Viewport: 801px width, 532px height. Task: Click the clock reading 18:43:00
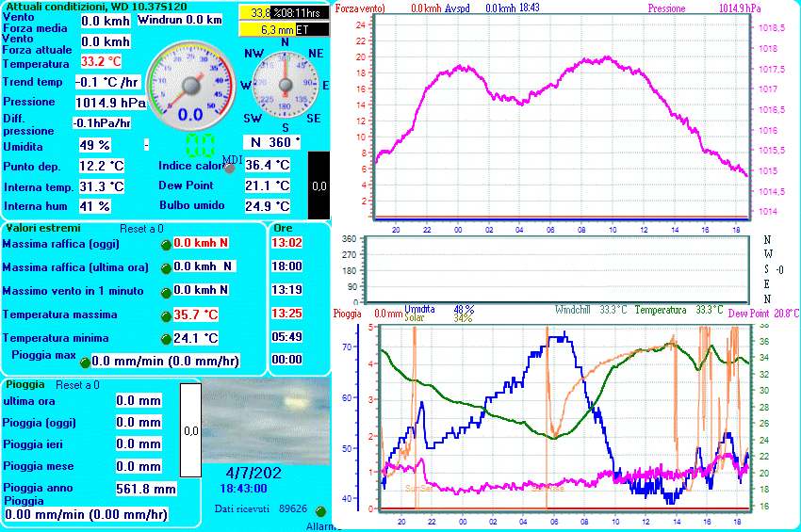click(x=244, y=489)
